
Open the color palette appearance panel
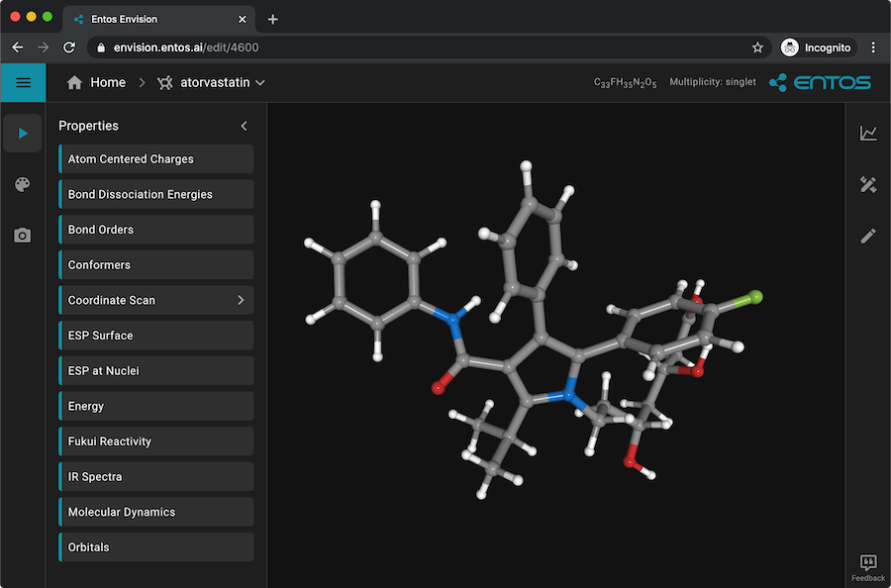point(23,184)
